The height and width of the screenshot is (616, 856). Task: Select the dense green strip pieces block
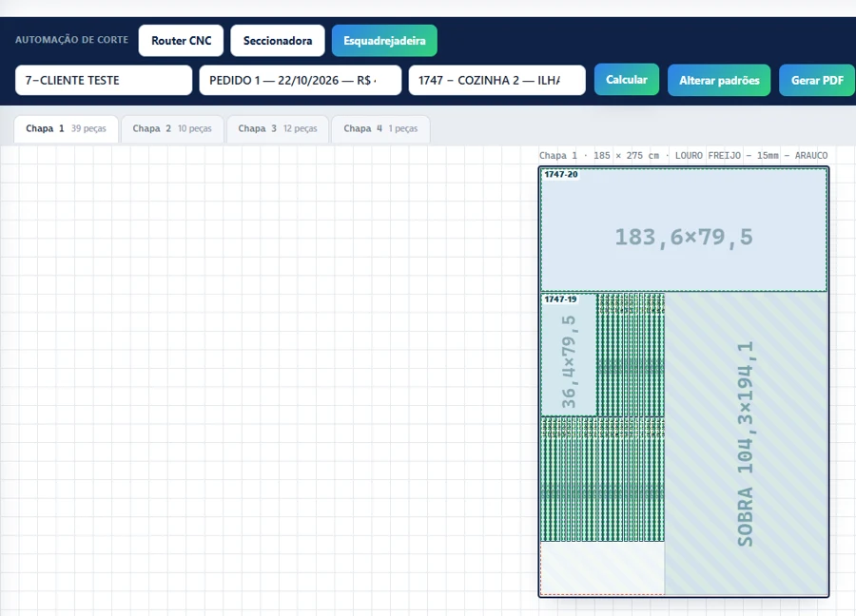(603, 479)
